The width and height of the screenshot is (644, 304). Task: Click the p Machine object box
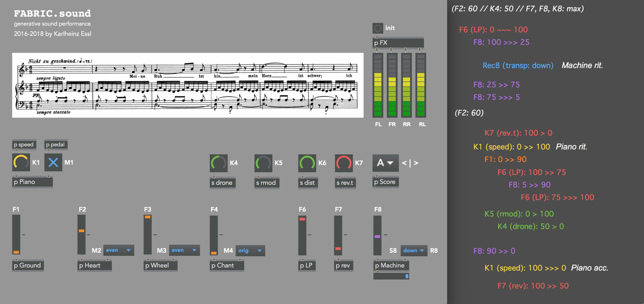point(391,266)
